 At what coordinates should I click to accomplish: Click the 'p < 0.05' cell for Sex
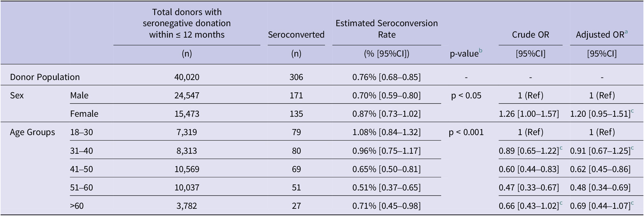(x=466, y=96)
